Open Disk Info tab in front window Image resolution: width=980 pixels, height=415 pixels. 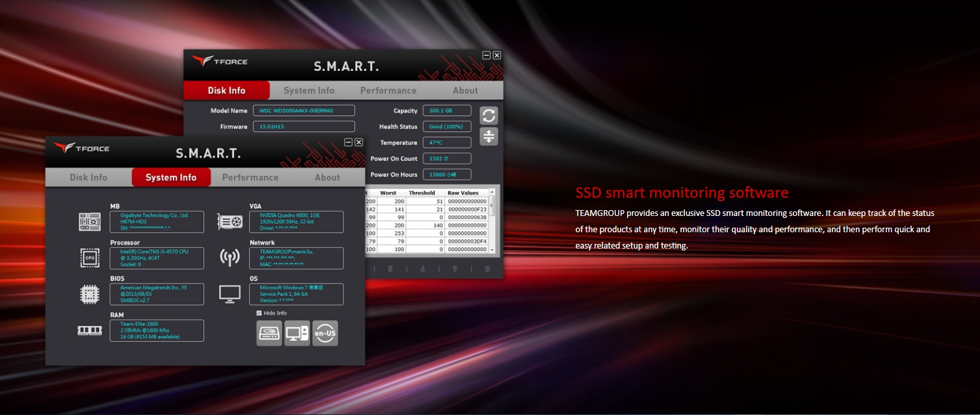click(x=88, y=177)
